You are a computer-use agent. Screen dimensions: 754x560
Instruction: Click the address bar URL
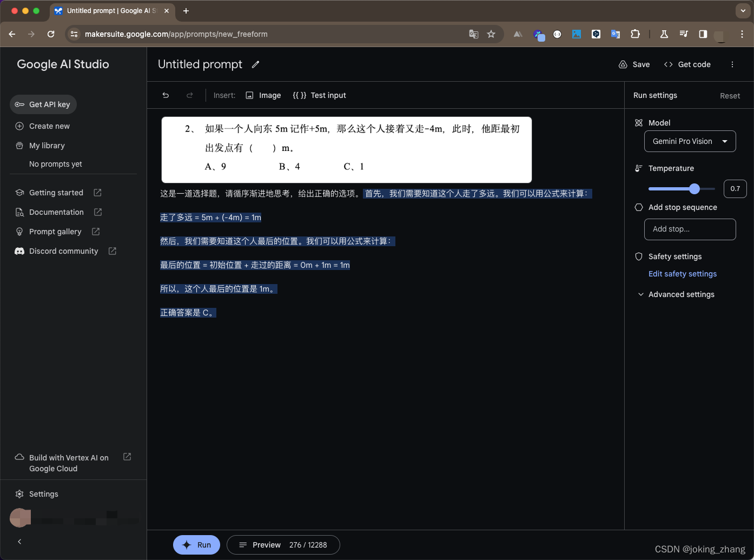176,34
